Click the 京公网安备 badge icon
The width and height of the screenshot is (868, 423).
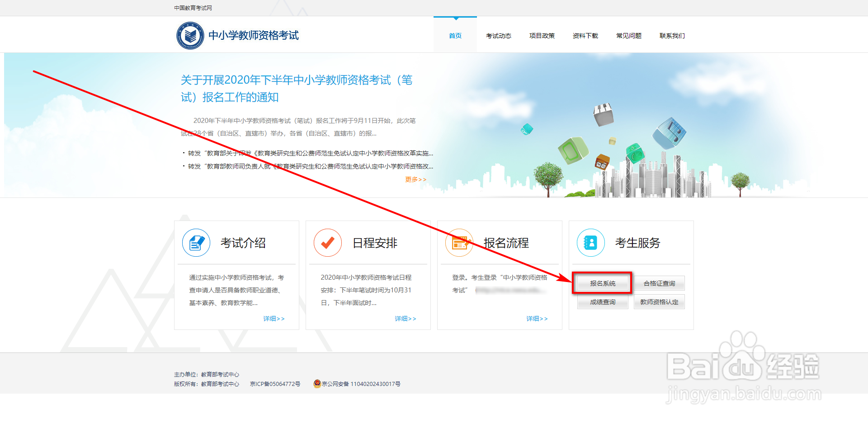[317, 384]
